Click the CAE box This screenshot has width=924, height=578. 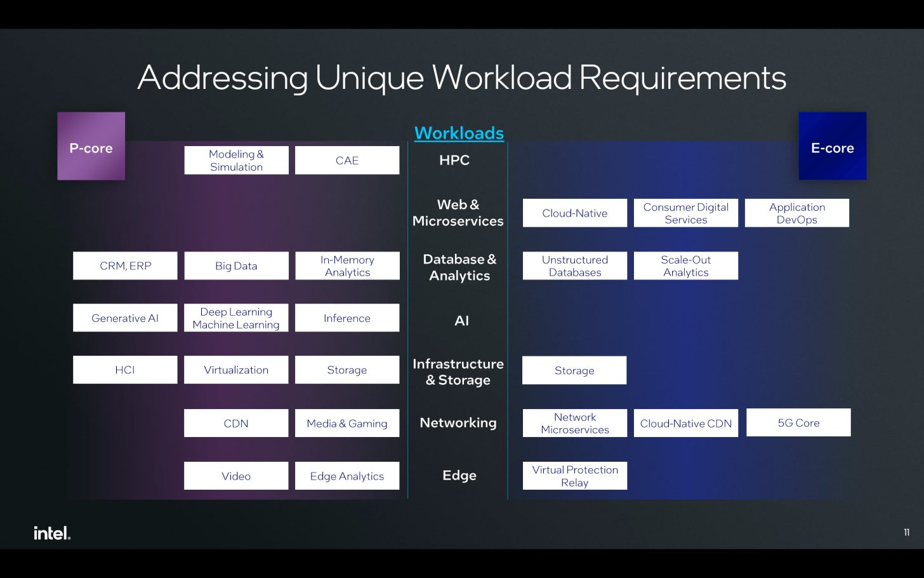[347, 160]
